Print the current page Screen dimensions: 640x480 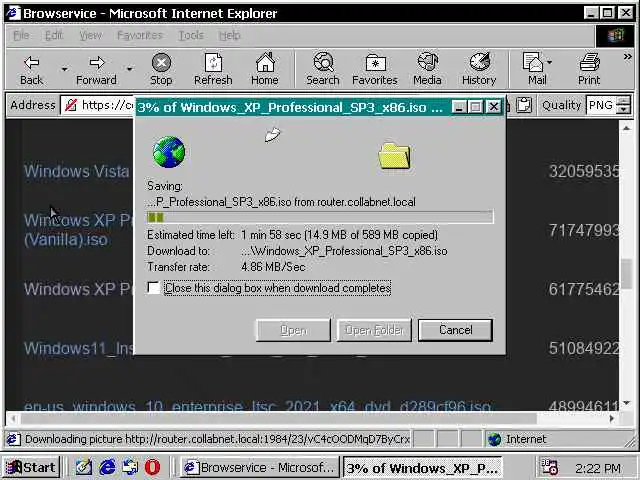pos(589,69)
